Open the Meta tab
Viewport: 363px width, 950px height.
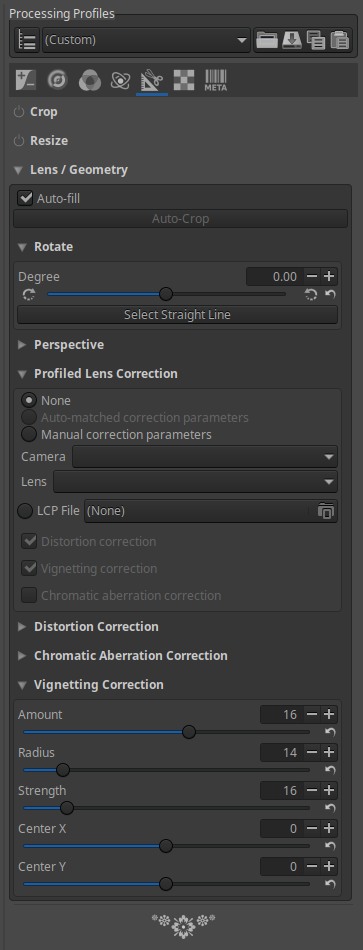pyautogui.click(x=215, y=80)
